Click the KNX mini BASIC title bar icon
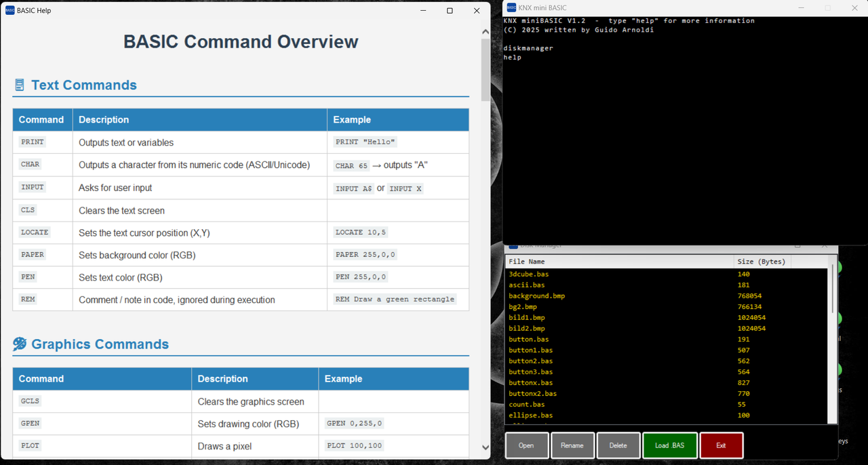The width and height of the screenshot is (868, 465). point(511,7)
